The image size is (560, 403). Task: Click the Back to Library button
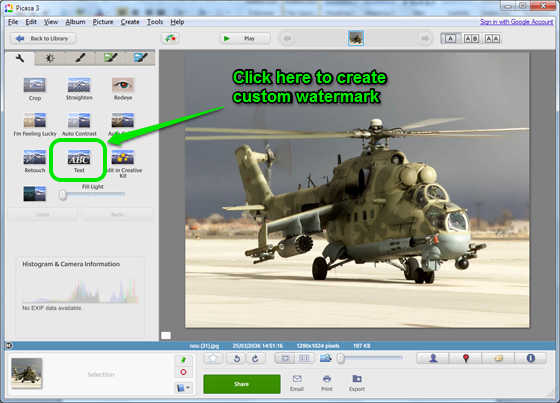(x=43, y=39)
